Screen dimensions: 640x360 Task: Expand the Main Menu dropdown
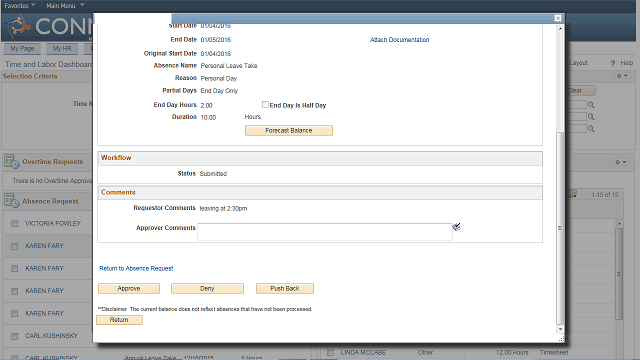point(65,5)
